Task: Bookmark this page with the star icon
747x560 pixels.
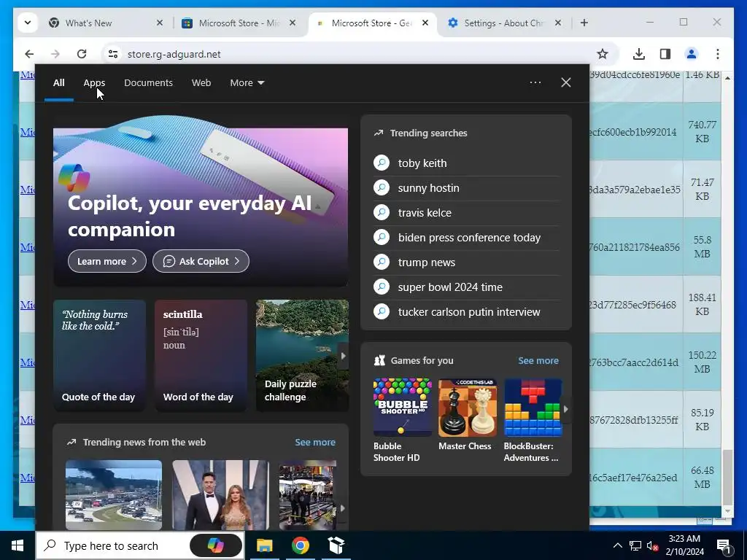Action: pyautogui.click(x=603, y=54)
